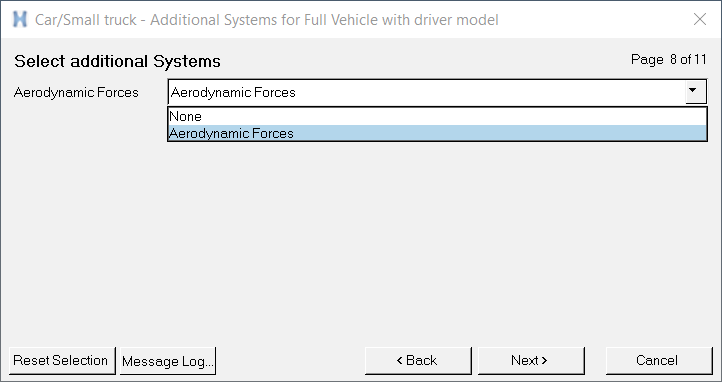This screenshot has height=382, width=722.
Task: Click the right chevron on the Next button
Action: [x=544, y=360]
